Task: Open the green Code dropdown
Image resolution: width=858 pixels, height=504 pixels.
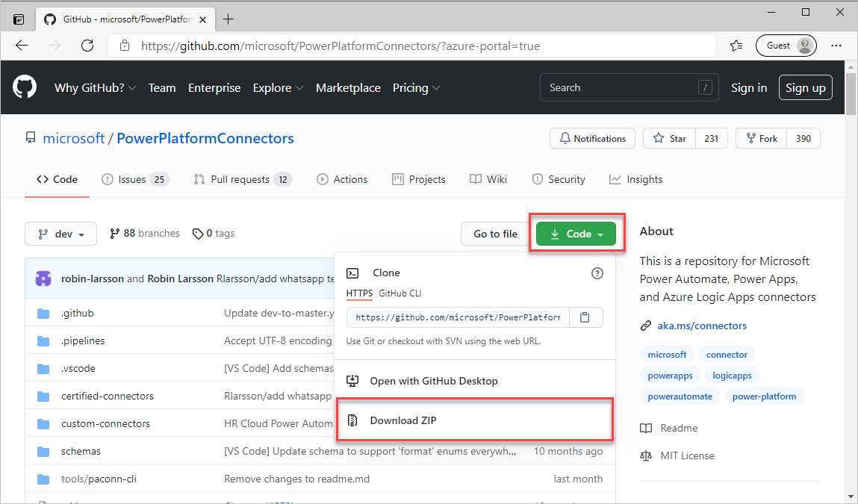Action: pyautogui.click(x=576, y=233)
